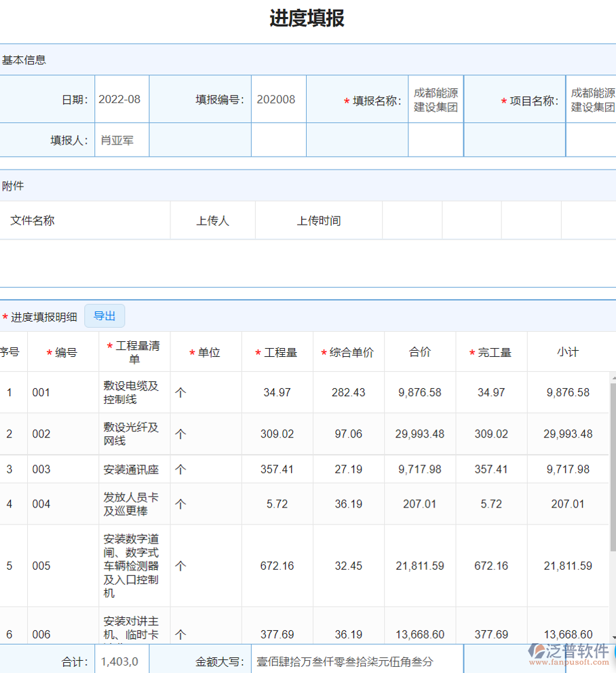Screen dimensions: 616x673
Task: Edit the 填报名称 field 成都能源建设集团
Action: click(435, 99)
